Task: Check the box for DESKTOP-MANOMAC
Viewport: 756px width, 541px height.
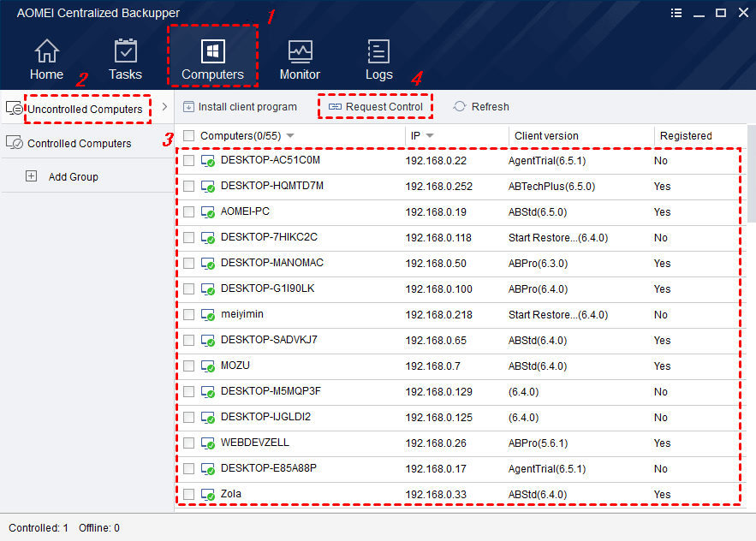Action: point(189,264)
